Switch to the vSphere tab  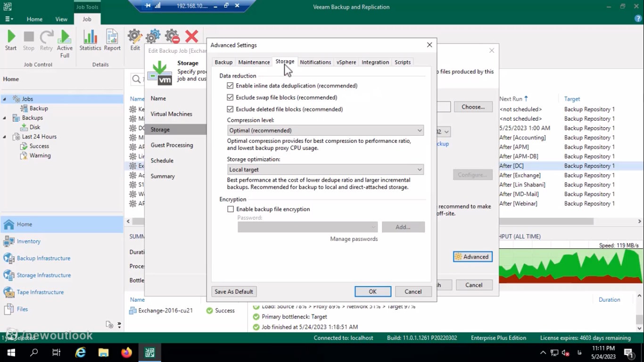pyautogui.click(x=347, y=62)
